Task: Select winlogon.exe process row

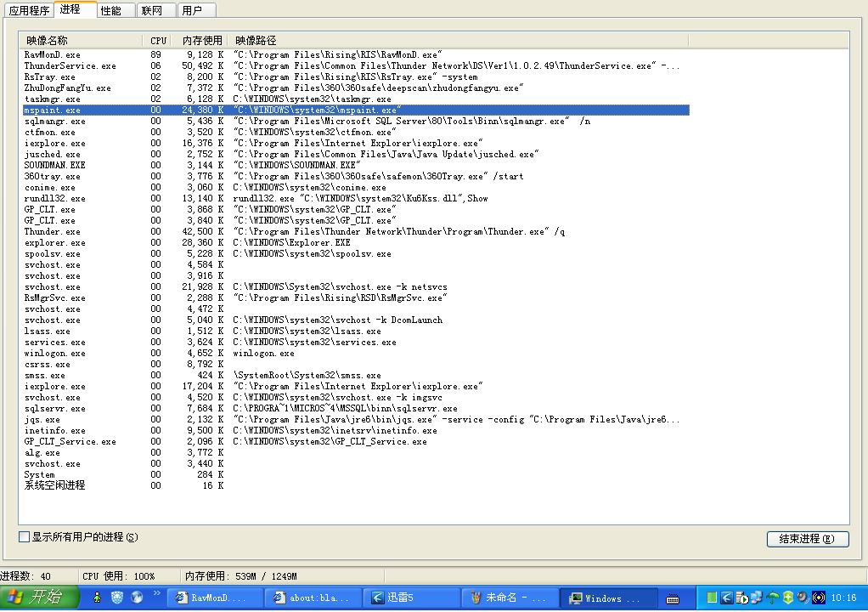Action: (x=356, y=354)
